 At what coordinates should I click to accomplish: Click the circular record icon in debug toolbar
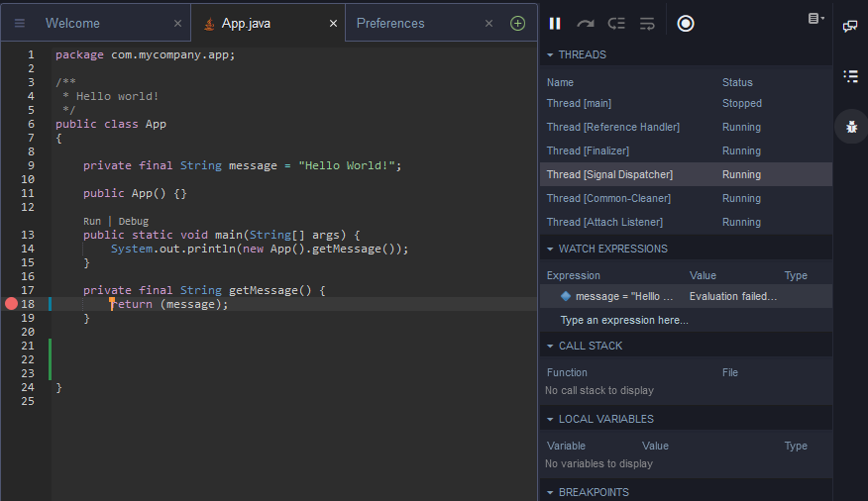click(686, 23)
